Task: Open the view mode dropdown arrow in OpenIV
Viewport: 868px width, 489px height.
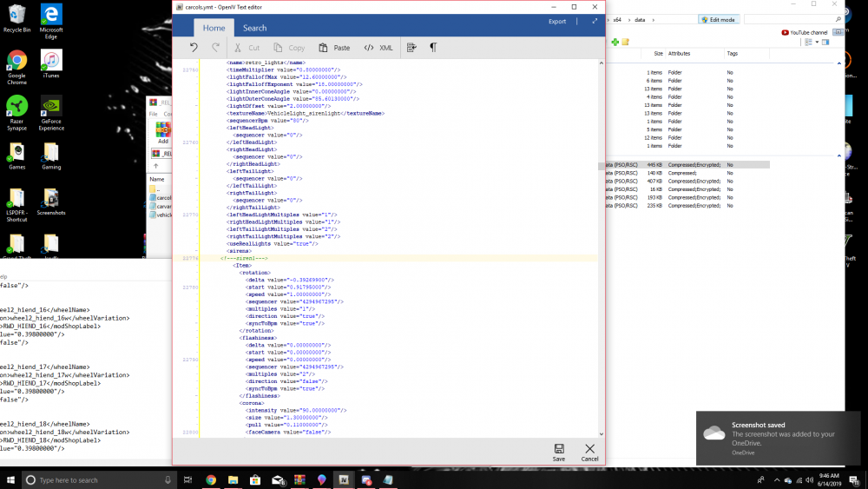Action: coord(817,43)
